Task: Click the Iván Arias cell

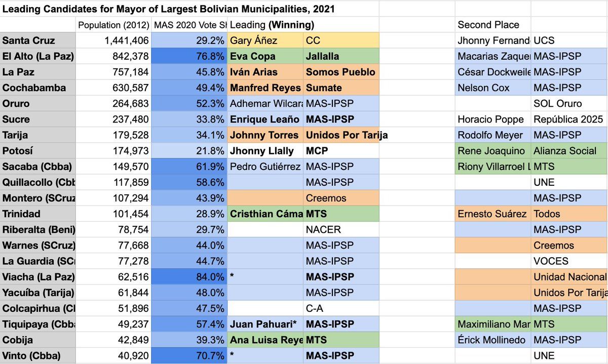Action: coord(265,72)
